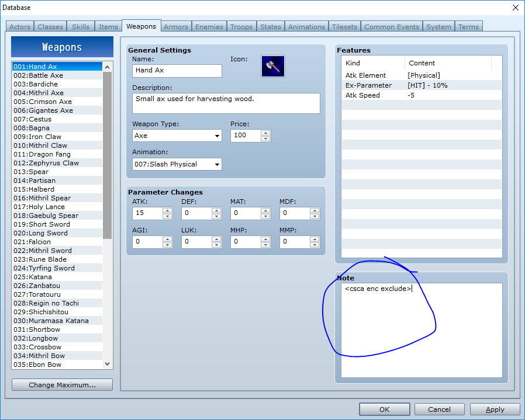Select 023:Rune Blade weapon
Image resolution: width=525 pixels, height=420 pixels.
[x=57, y=259]
